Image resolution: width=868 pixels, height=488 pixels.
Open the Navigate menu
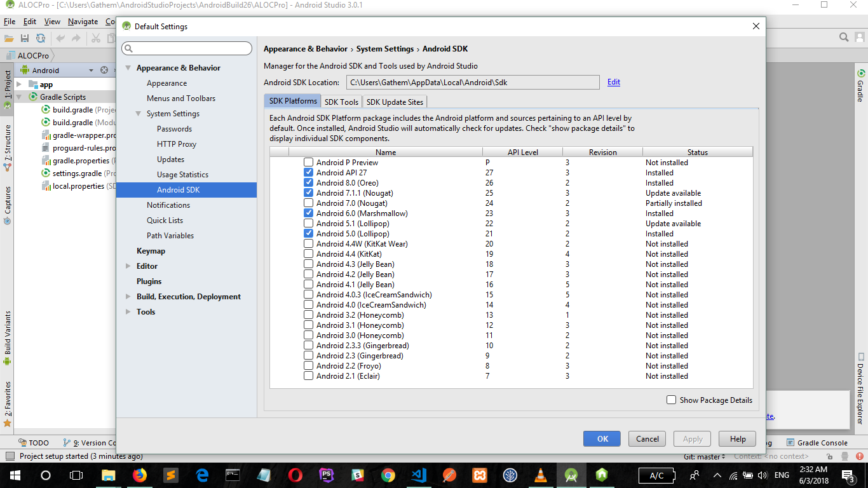[83, 22]
